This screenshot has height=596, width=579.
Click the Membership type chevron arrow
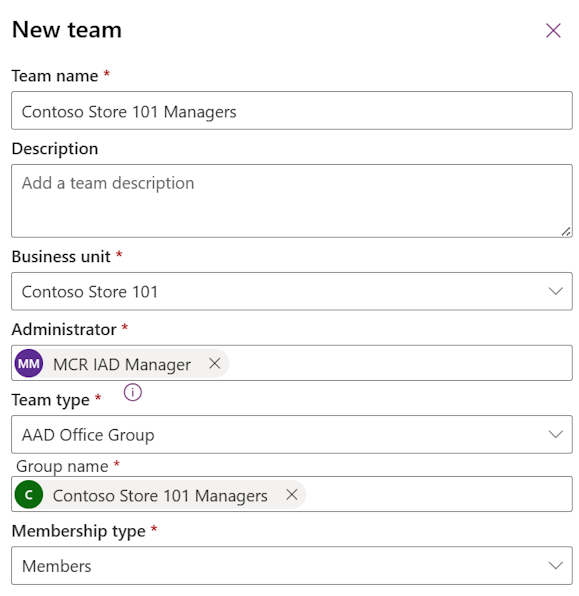pos(555,566)
